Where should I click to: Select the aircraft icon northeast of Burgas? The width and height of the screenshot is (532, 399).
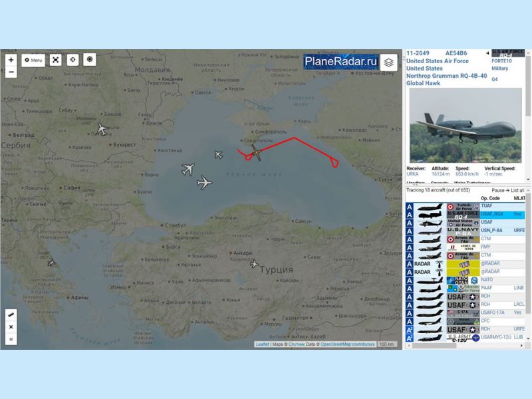click(204, 182)
